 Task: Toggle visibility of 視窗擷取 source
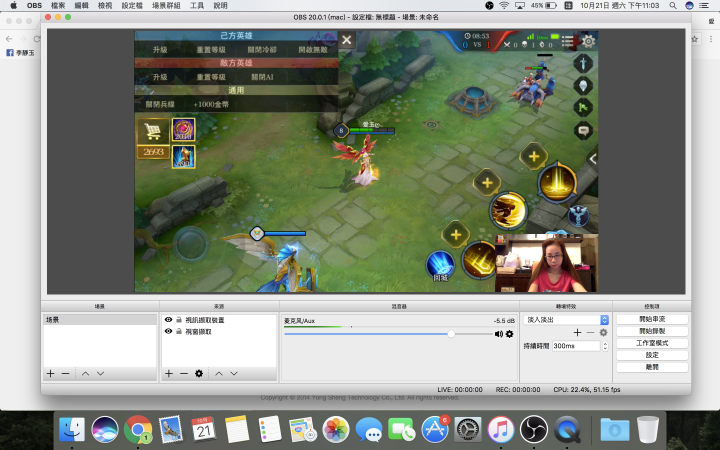click(169, 331)
